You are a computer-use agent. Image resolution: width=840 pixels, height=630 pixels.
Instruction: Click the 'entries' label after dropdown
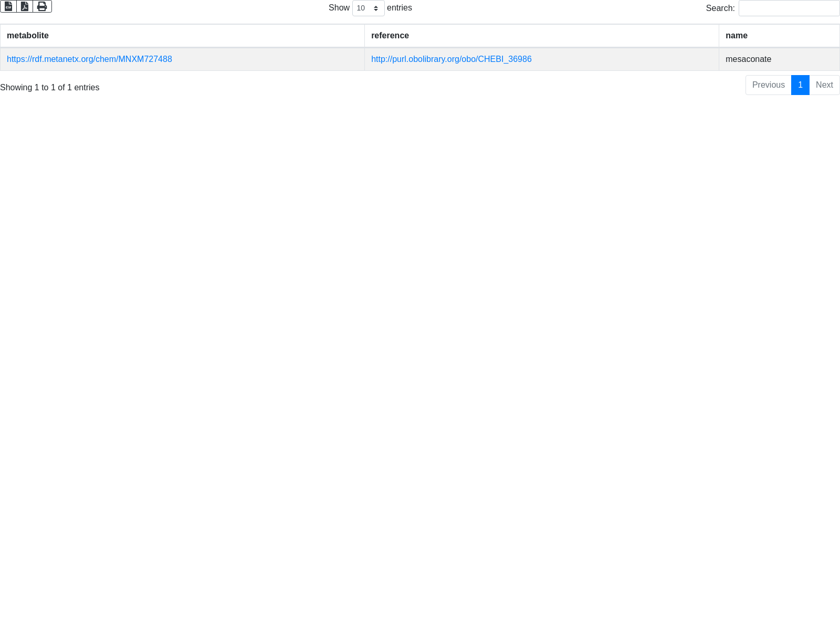(x=399, y=8)
